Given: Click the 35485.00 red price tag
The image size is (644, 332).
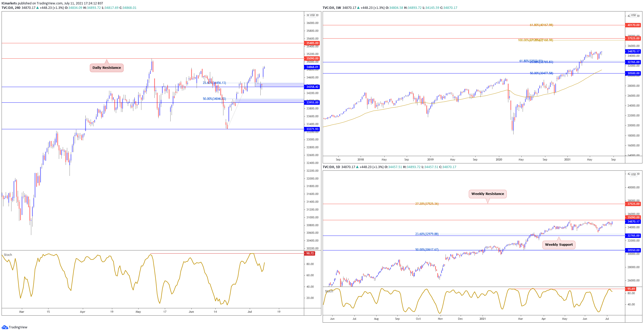Looking at the screenshot, I should click(x=312, y=43).
